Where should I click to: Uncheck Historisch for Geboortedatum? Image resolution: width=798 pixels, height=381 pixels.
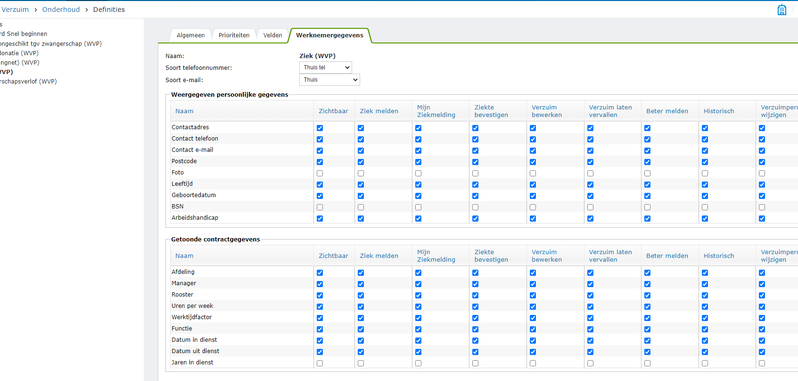click(x=705, y=196)
